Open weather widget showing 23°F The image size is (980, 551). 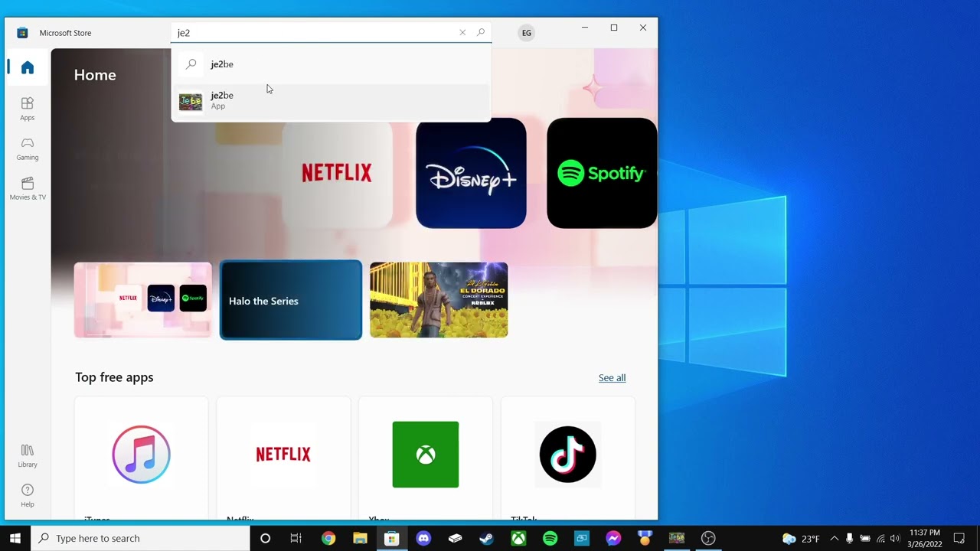(801, 539)
